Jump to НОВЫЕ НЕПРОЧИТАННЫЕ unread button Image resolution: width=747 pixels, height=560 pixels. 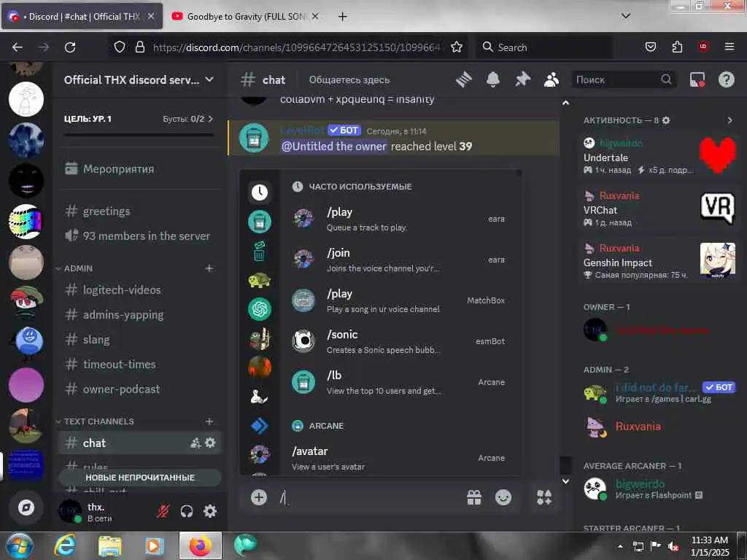(x=140, y=477)
